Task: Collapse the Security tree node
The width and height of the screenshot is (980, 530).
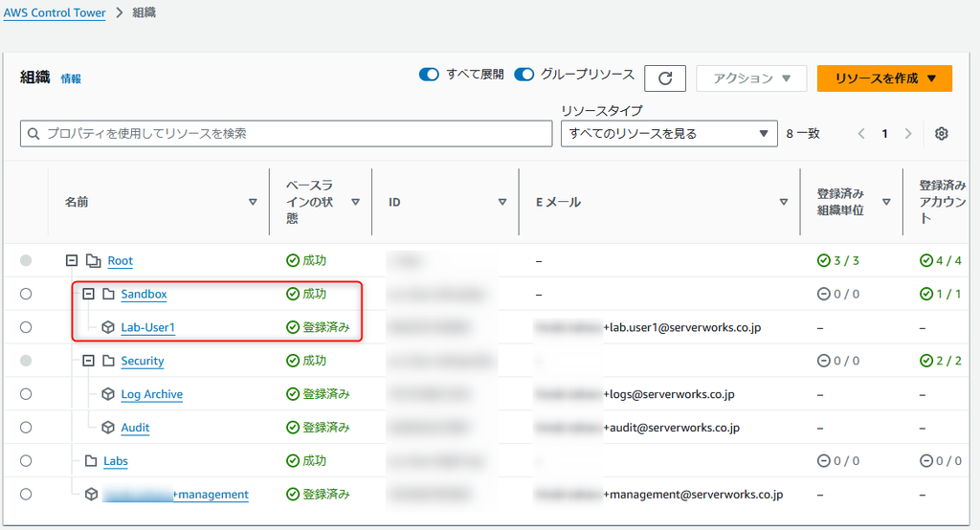Action: [89, 361]
